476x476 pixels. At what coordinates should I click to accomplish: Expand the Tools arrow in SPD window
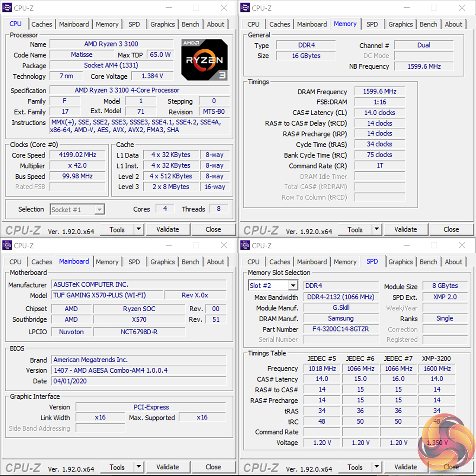click(377, 467)
